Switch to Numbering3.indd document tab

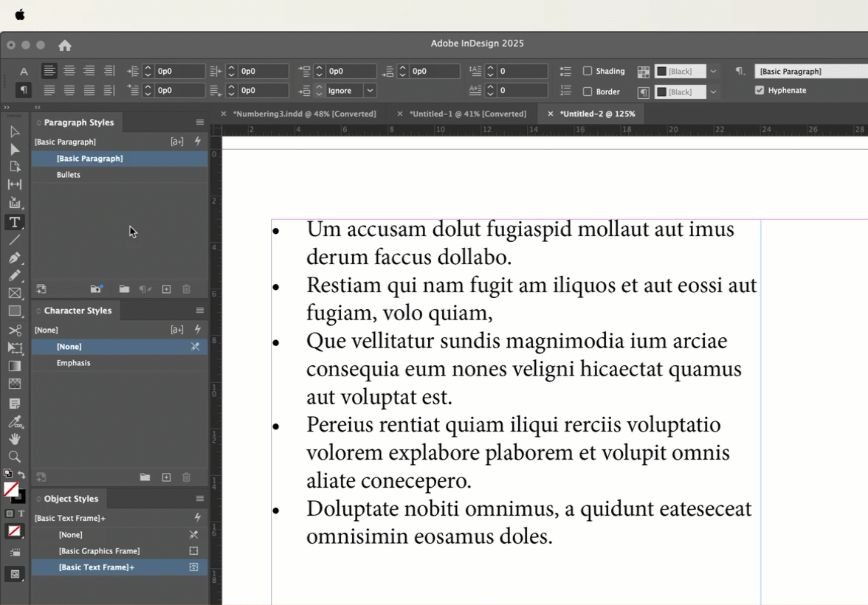tap(304, 114)
